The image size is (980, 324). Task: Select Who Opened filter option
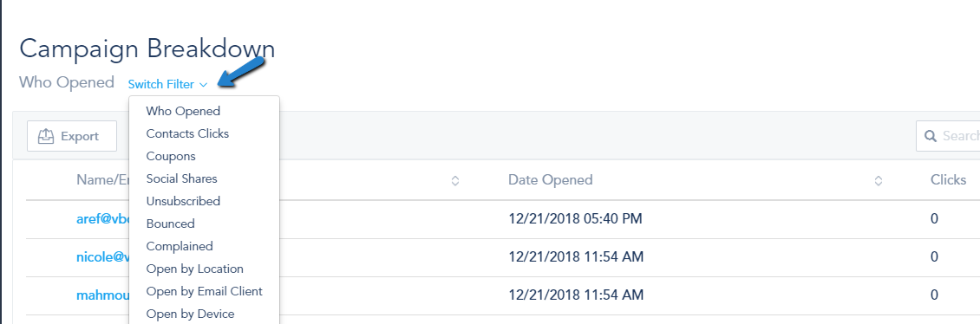tap(183, 111)
